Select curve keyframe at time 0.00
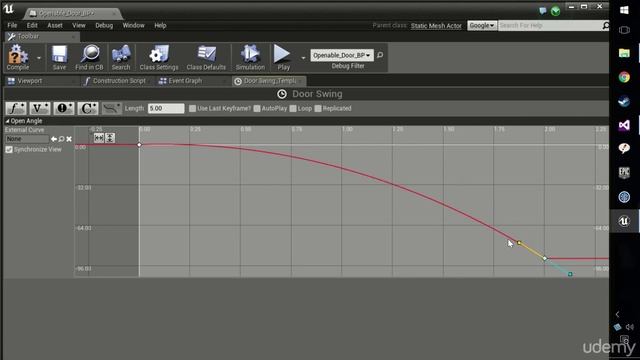This screenshot has width=640, height=360. pos(139,145)
